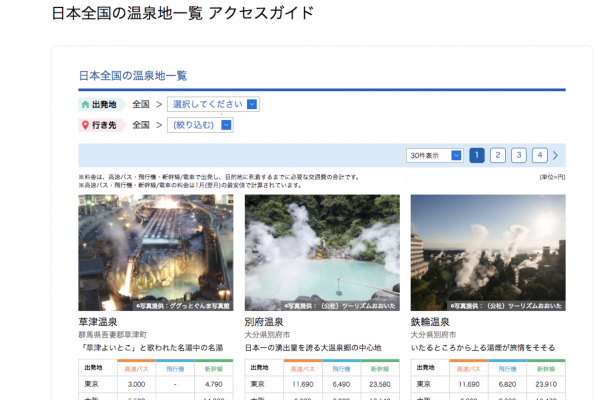Image resolution: width=600 pixels, height=400 pixels.
Task: Click the いたるところから上る湯煙 description line
Action: click(x=483, y=348)
